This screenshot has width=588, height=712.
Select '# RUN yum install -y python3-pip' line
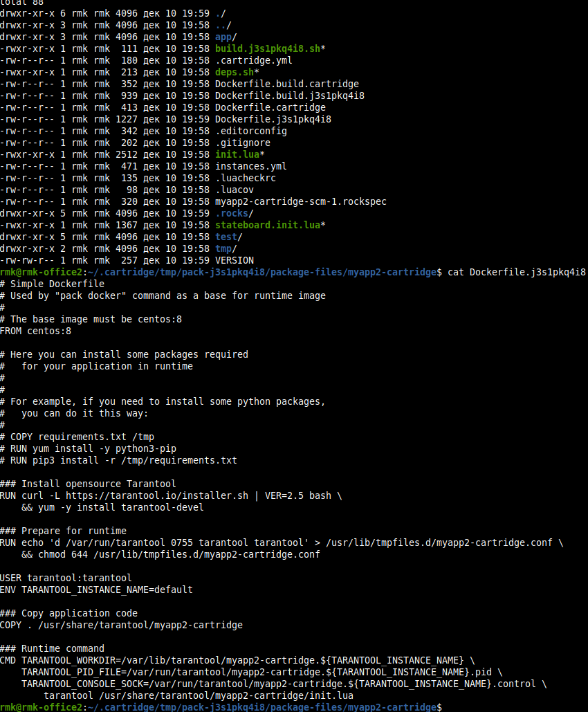(88, 450)
